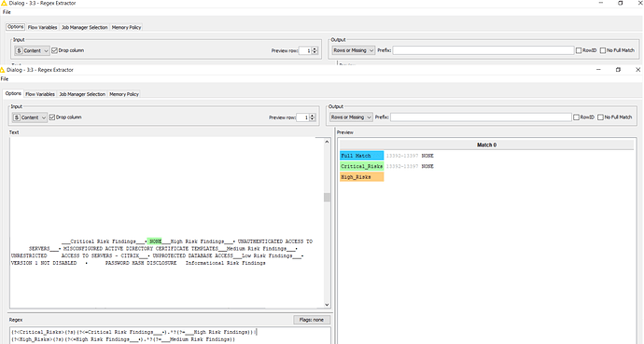644x344 pixels.
Task: Click KNIME warning icon in front dialog title
Action: click(3, 70)
